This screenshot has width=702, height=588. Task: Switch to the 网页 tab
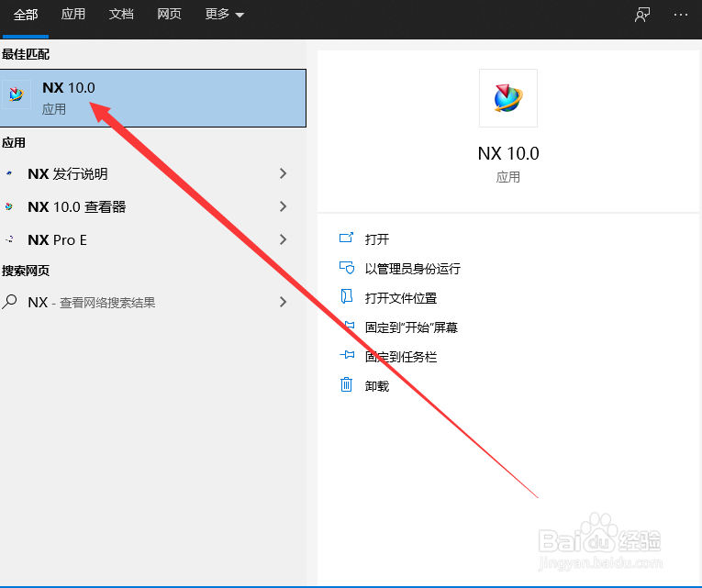click(169, 15)
